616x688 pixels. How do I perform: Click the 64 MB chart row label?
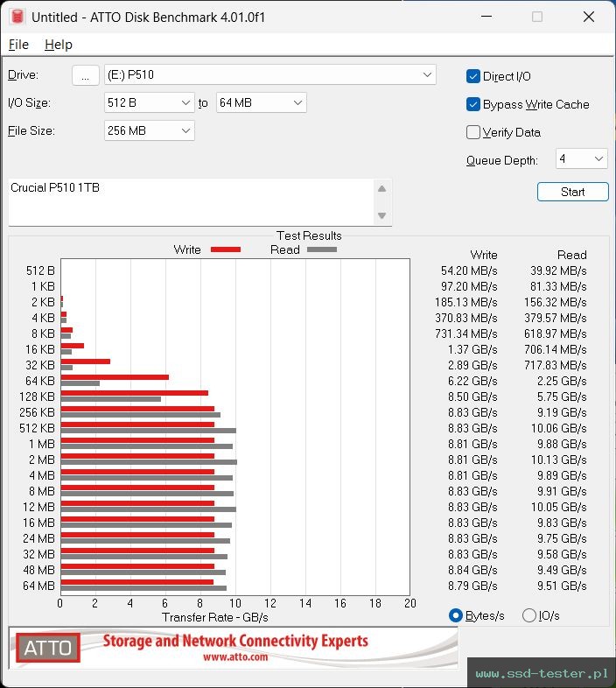[x=38, y=586]
